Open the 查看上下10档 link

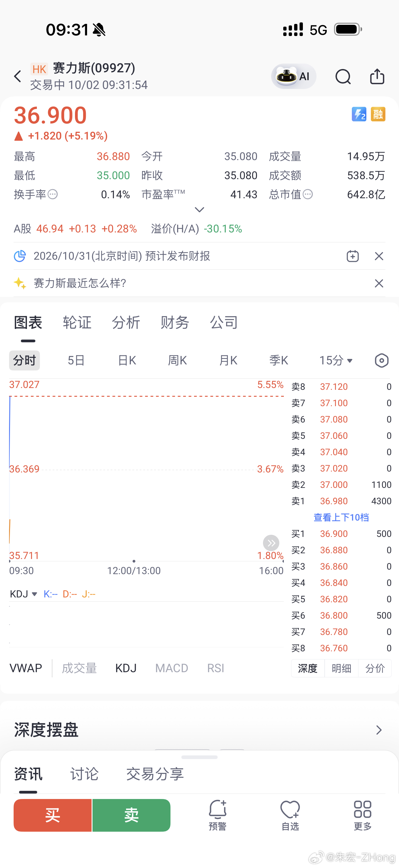pyautogui.click(x=341, y=518)
